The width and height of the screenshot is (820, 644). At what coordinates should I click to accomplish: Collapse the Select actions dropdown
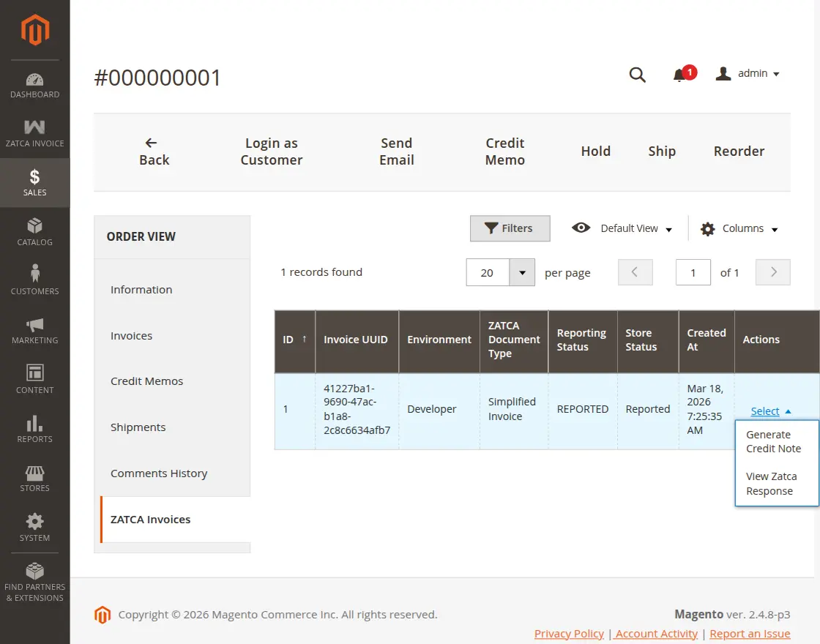tap(771, 411)
